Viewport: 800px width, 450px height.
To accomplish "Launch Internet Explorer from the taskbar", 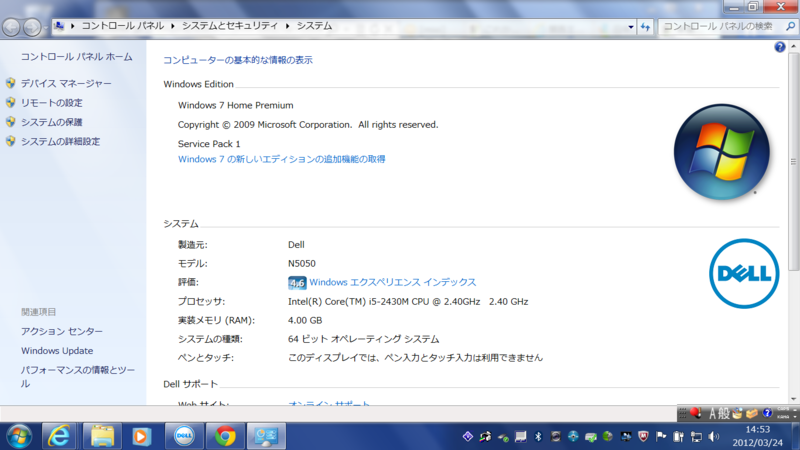I will (x=59, y=437).
